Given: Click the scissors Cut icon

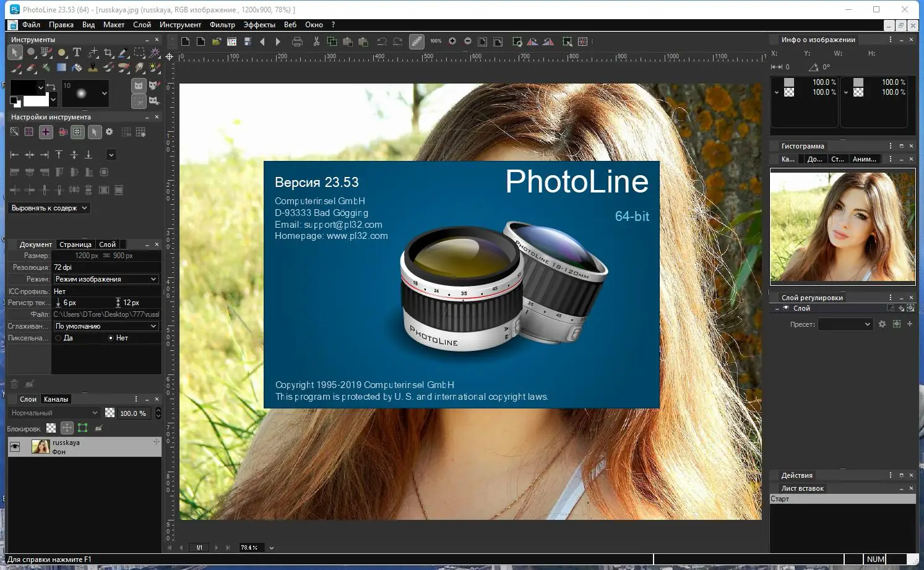Looking at the screenshot, I should (316, 41).
